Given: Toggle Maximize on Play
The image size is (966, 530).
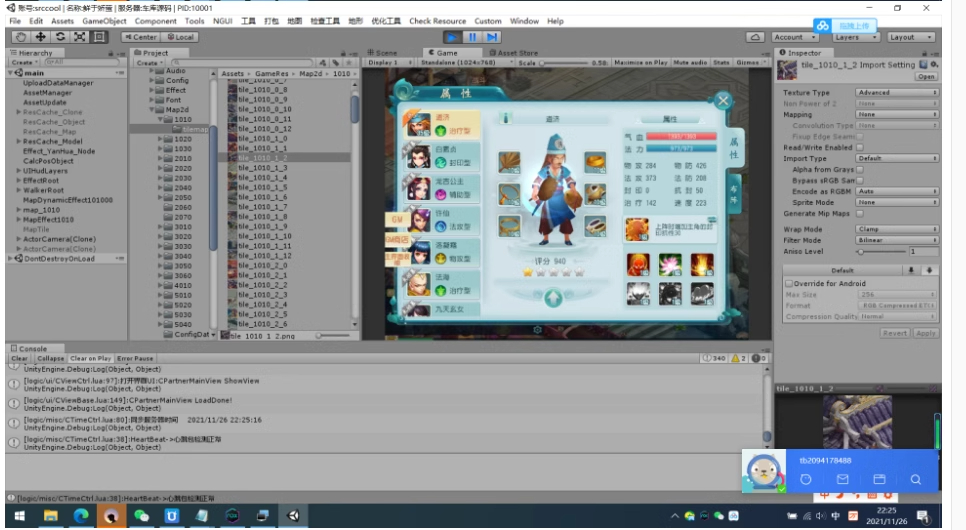Looking at the screenshot, I should pos(642,62).
